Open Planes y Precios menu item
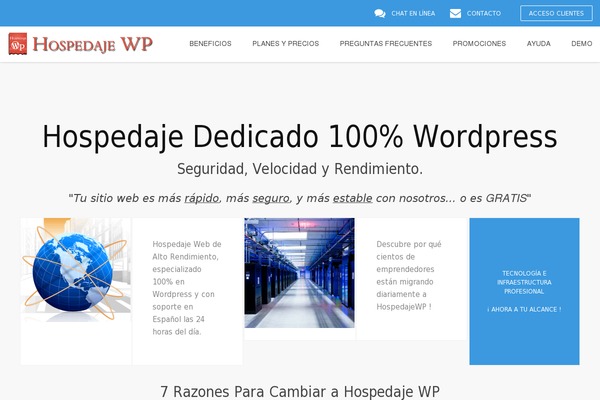The height and width of the screenshot is (400, 600). 285,44
